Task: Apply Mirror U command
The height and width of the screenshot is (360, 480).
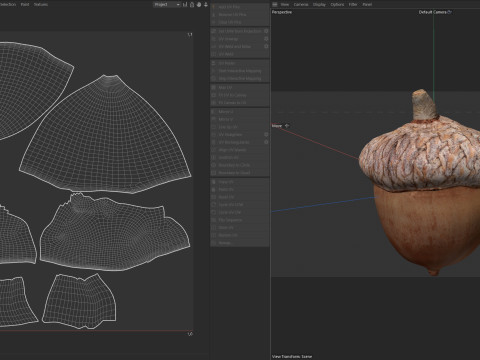Action: pyautogui.click(x=240, y=112)
